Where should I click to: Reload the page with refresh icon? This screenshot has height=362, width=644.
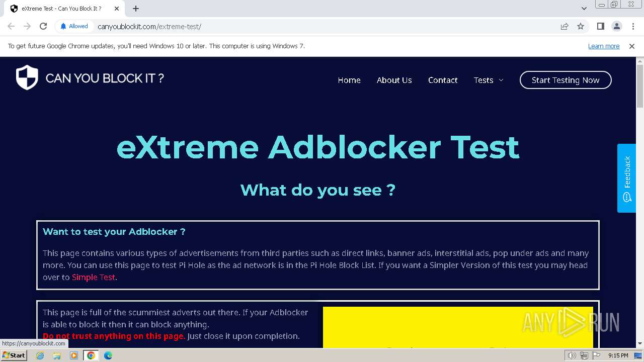pyautogui.click(x=43, y=26)
